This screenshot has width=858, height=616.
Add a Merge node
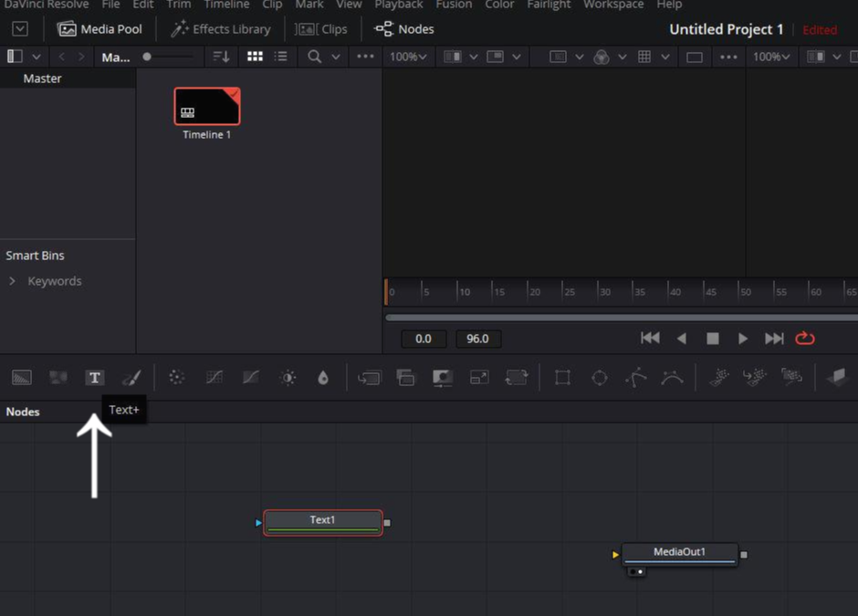click(x=370, y=378)
